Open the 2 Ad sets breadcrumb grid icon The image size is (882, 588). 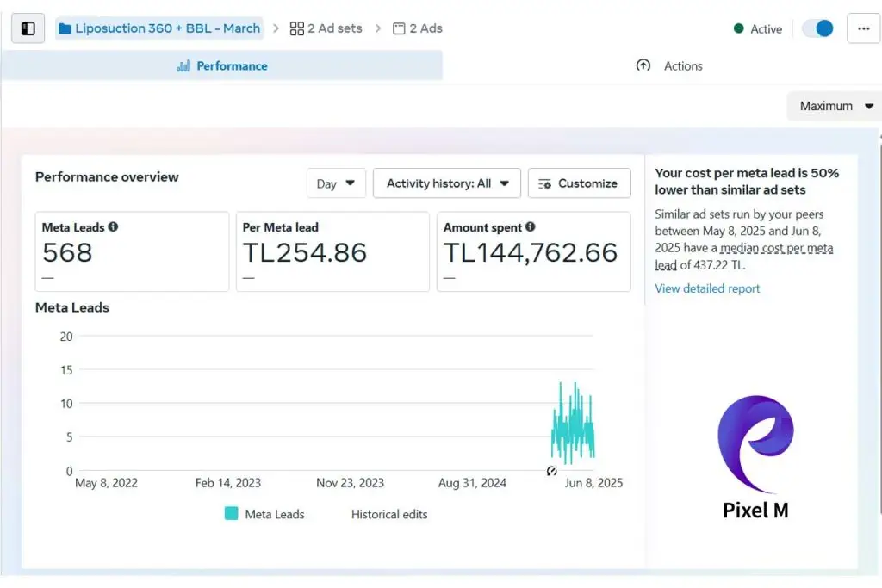pos(295,28)
